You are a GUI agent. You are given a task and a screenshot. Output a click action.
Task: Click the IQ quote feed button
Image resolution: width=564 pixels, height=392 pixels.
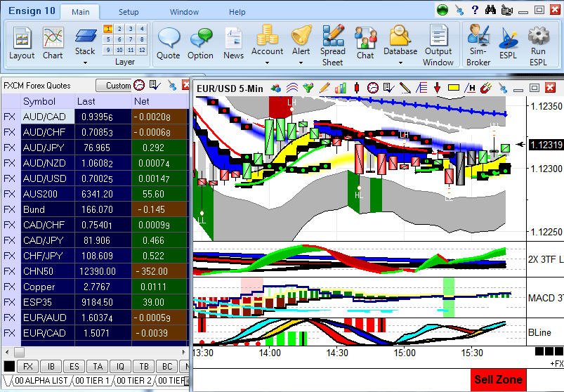click(x=121, y=367)
